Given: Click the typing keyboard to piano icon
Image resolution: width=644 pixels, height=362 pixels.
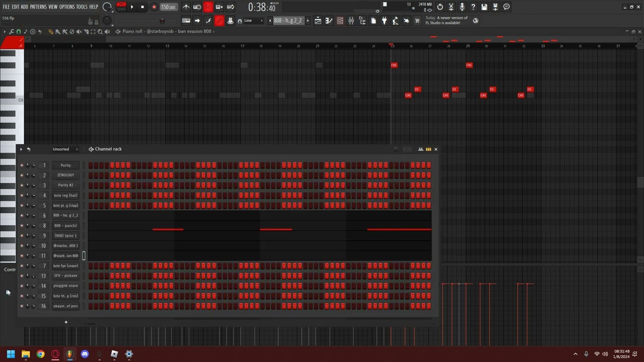Looking at the screenshot, I should click(186, 21).
